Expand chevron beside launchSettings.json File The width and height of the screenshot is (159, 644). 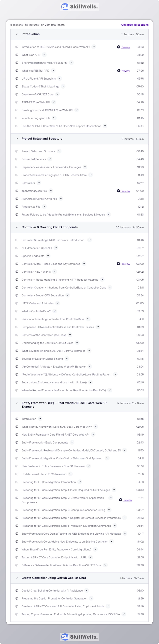coord(54,118)
